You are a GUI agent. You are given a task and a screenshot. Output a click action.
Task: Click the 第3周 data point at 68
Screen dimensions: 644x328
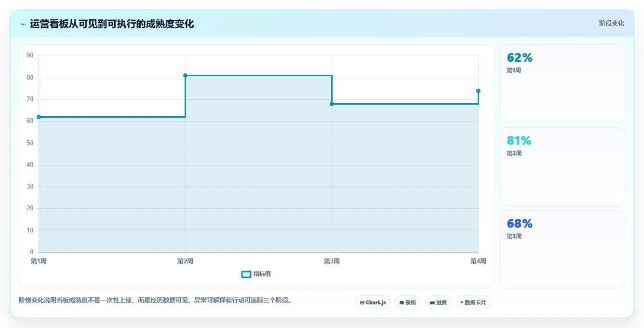tap(332, 104)
